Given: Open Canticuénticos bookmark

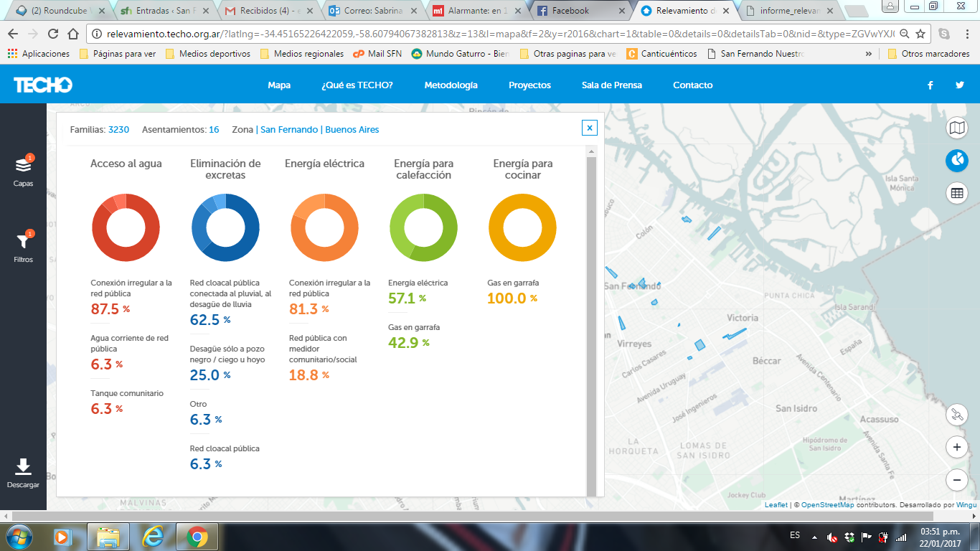Looking at the screenshot, I should [661, 54].
